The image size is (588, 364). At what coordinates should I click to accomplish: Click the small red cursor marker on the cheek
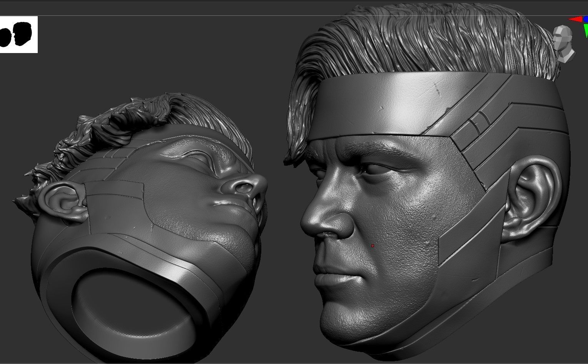pyautogui.click(x=373, y=246)
